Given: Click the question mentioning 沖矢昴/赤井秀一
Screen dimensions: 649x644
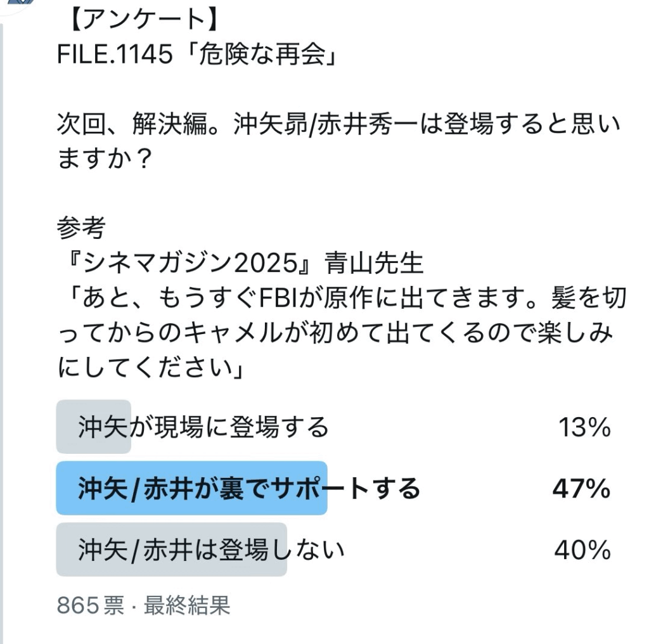Looking at the screenshot, I should click(338, 141).
